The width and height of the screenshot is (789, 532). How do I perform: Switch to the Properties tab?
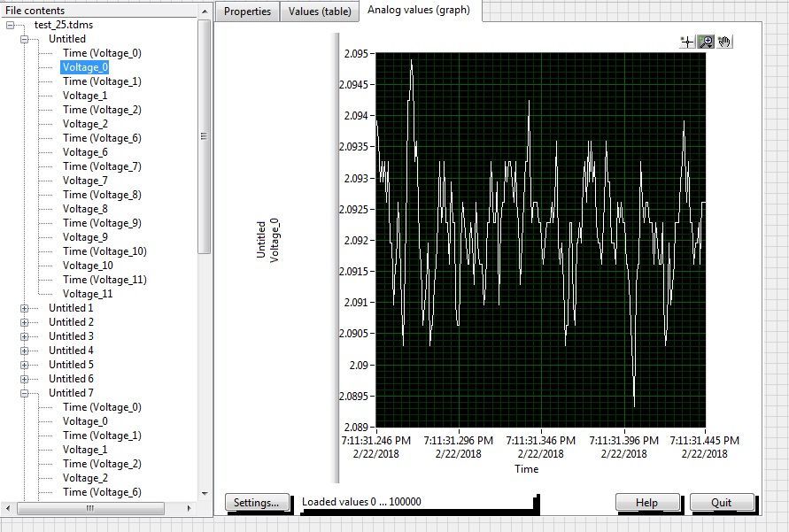[x=247, y=11]
